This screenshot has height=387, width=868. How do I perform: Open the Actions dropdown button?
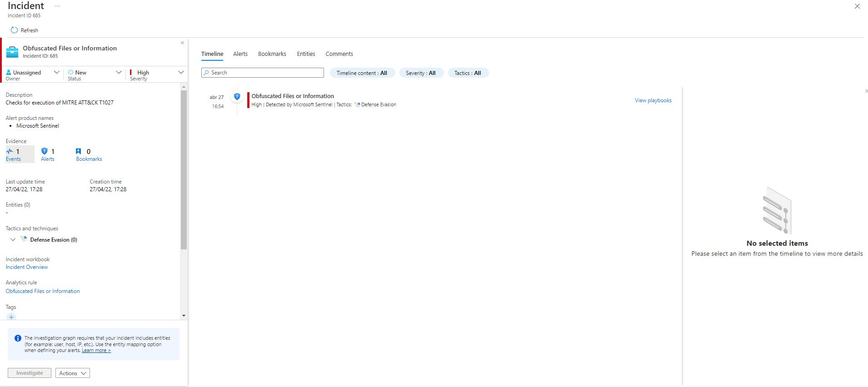click(73, 373)
